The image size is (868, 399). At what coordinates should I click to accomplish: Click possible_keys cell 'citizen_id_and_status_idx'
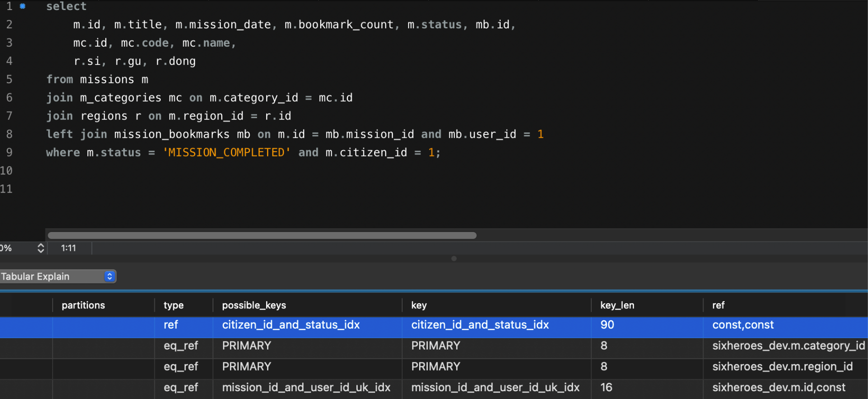click(x=291, y=325)
